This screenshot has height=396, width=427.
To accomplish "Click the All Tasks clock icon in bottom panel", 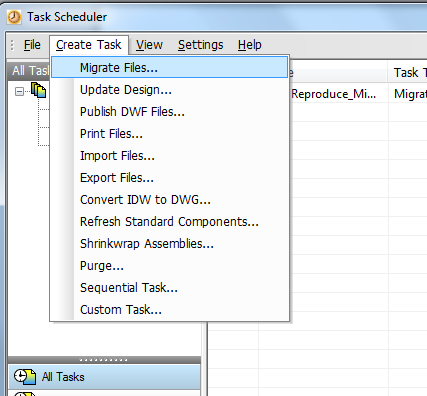I will tap(25, 377).
